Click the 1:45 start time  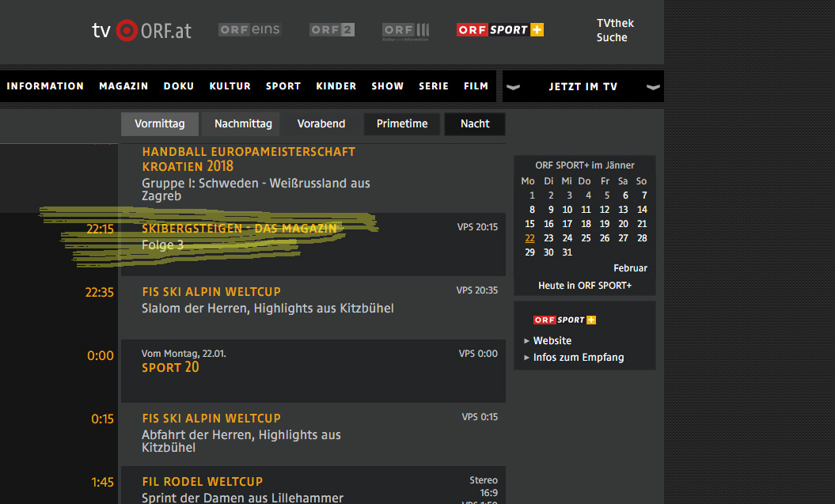103,482
